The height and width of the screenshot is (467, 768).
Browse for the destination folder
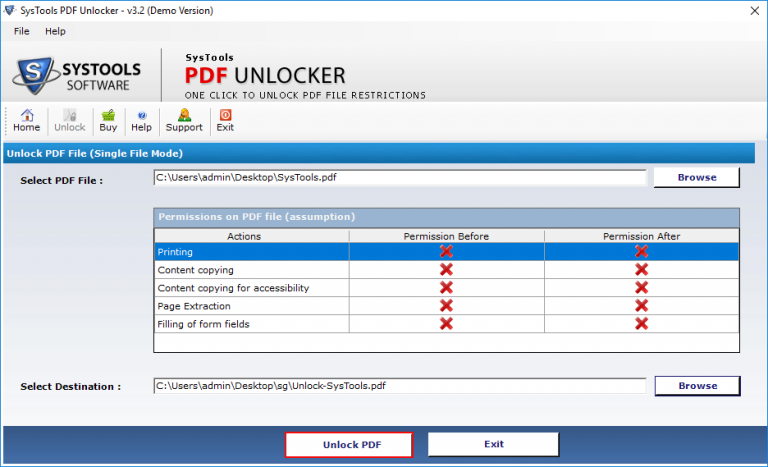tap(697, 386)
